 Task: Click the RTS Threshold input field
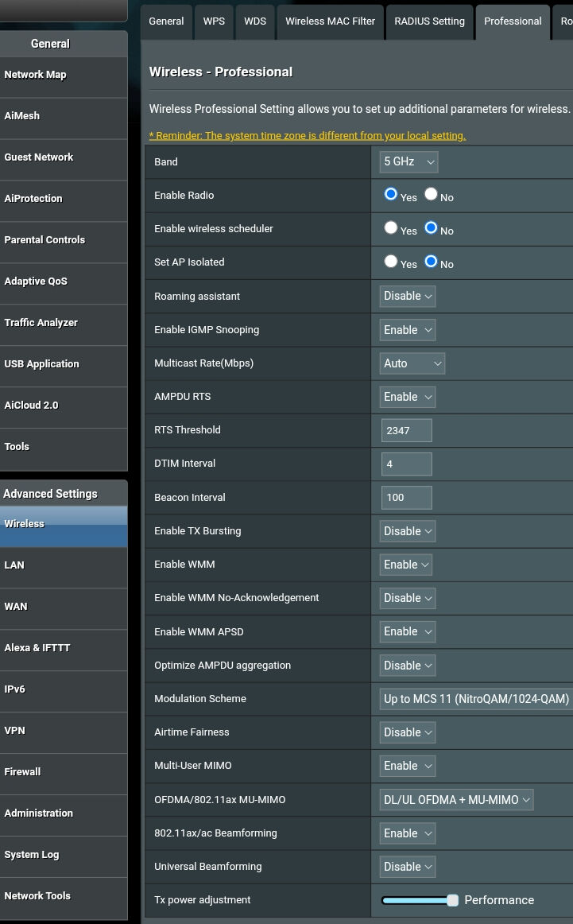406,430
